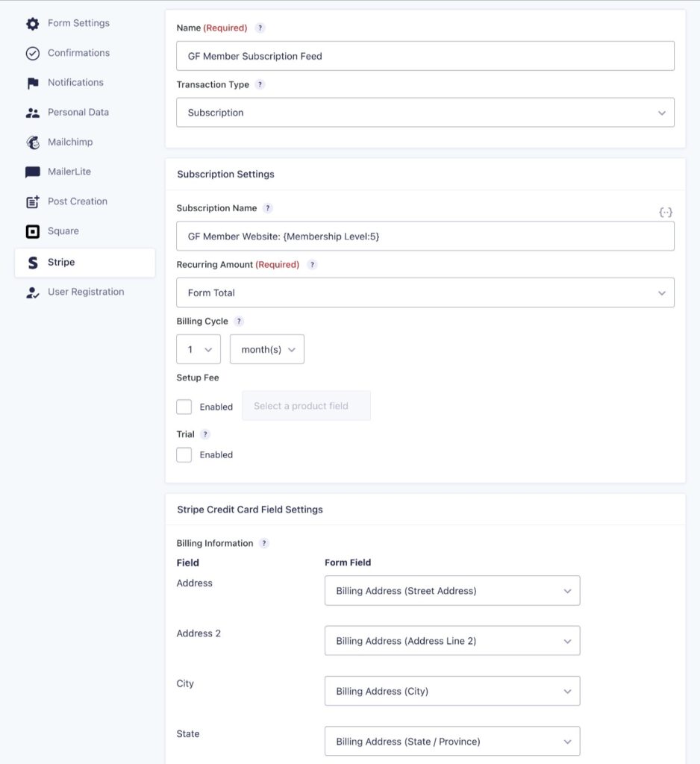
Task: Open the Address 2 form field dropdown
Action: 452,641
